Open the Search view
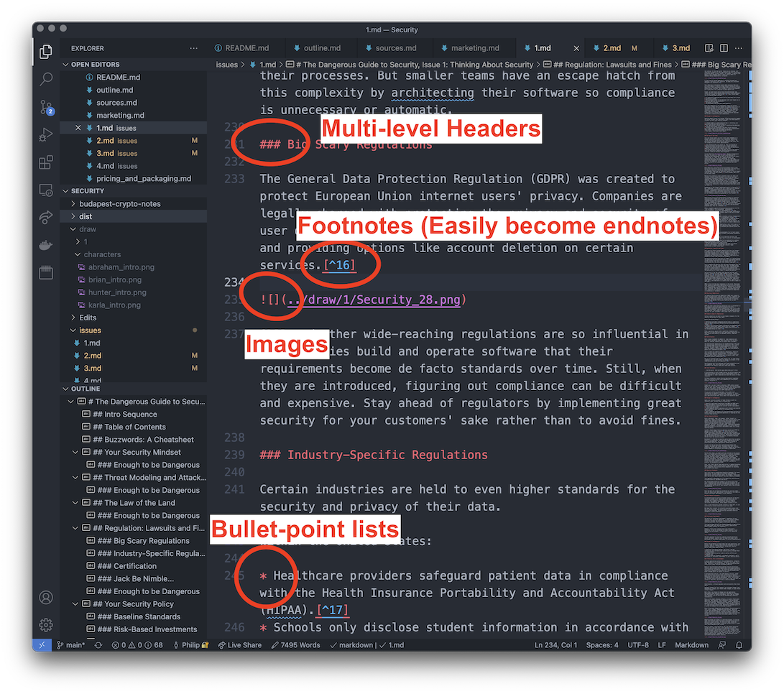 tap(45, 79)
